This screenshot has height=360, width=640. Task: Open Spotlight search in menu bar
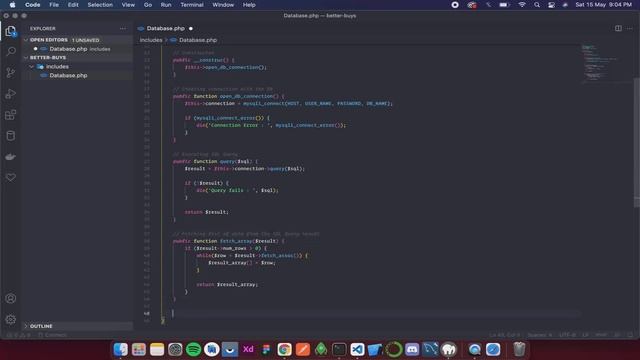click(537, 5)
